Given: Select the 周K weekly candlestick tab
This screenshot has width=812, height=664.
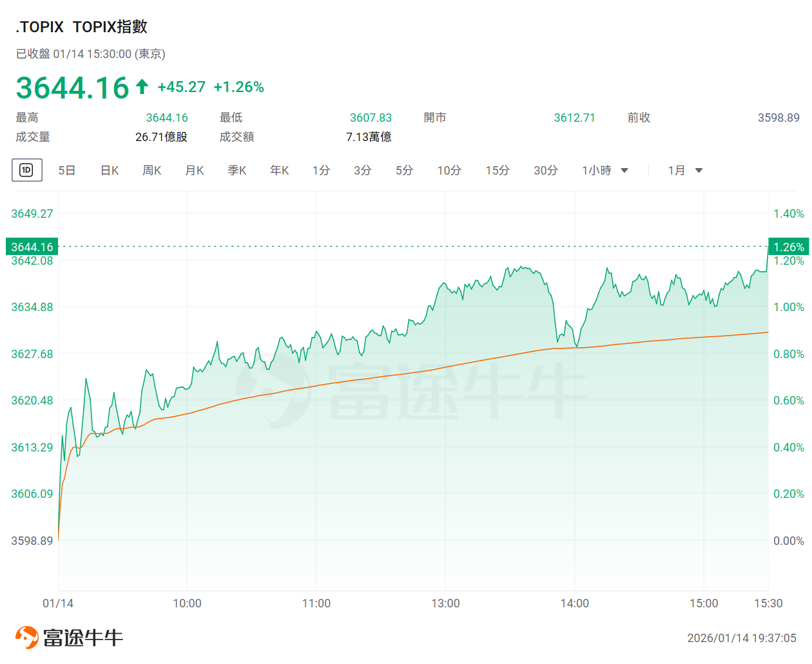Looking at the screenshot, I should 152,171.
